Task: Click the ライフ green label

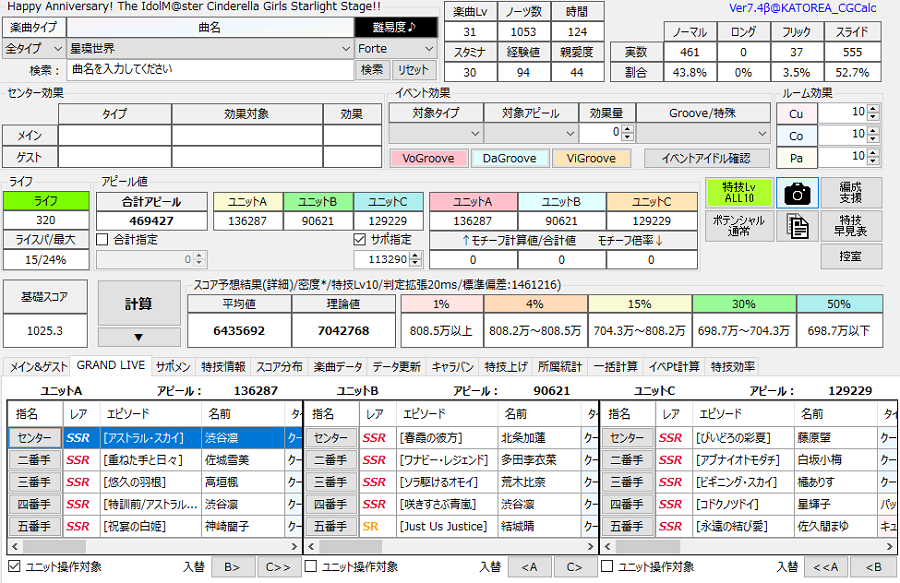Action: 46,201
